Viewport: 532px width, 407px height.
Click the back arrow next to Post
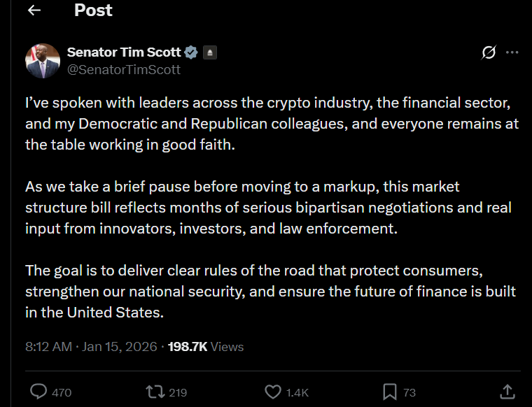(34, 10)
